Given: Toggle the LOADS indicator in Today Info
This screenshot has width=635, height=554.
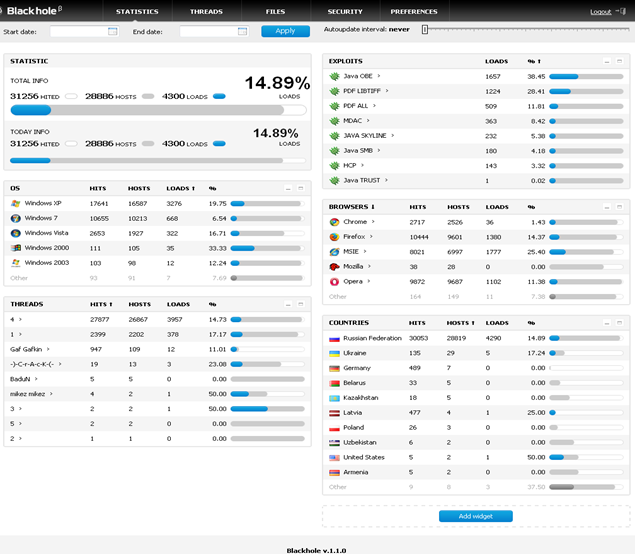Looking at the screenshot, I should (x=219, y=144).
